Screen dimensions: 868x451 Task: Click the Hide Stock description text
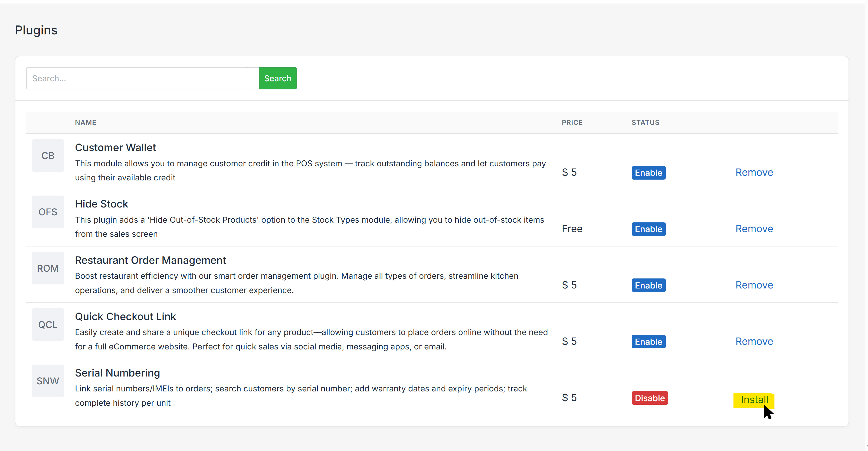pyautogui.click(x=309, y=227)
